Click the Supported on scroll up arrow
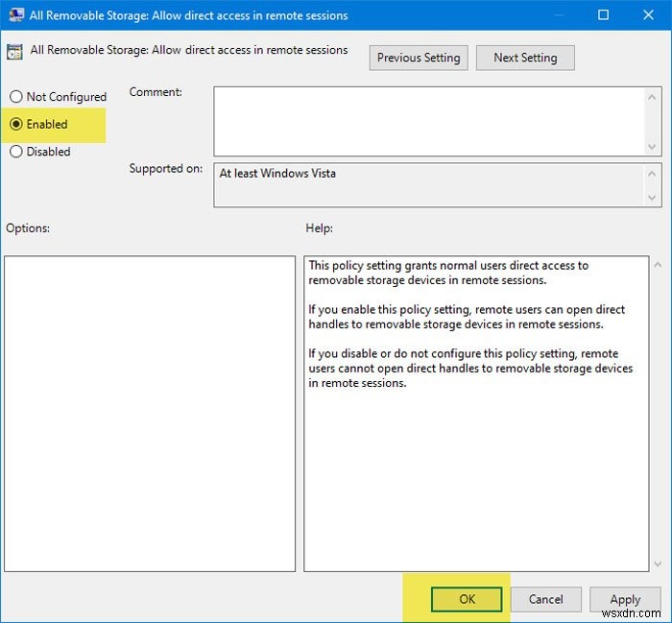The image size is (672, 623). point(653,174)
